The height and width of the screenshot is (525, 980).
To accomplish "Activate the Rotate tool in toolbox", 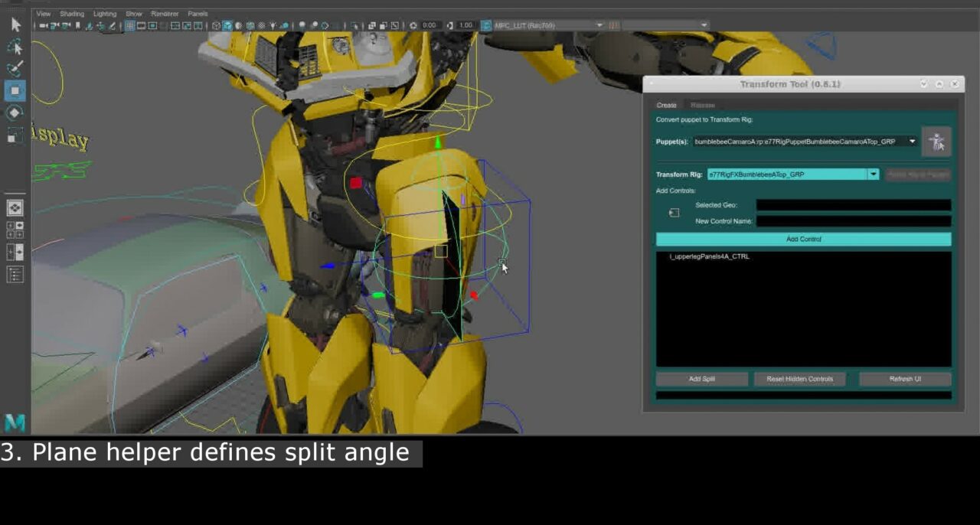I will (15, 112).
